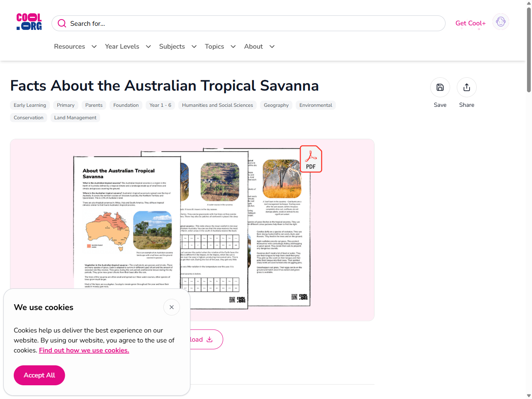This screenshot has width=532, height=399.
Task: Click the magnifier search icon
Action: tap(62, 23)
